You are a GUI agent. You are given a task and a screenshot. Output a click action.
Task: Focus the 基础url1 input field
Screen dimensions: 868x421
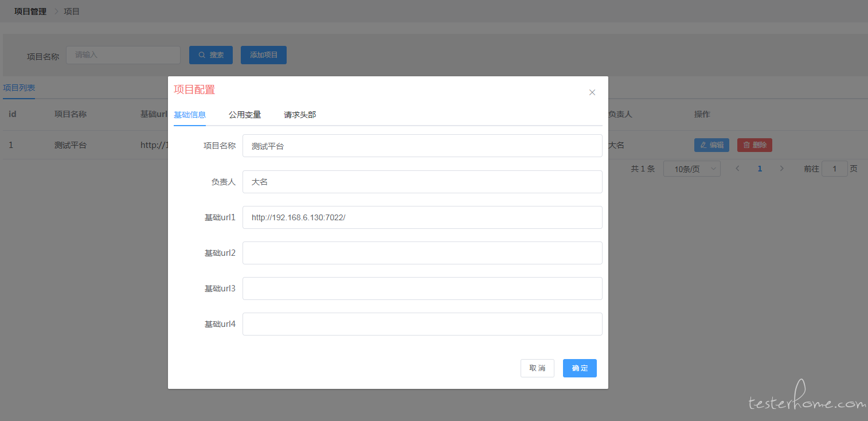pyautogui.click(x=423, y=217)
